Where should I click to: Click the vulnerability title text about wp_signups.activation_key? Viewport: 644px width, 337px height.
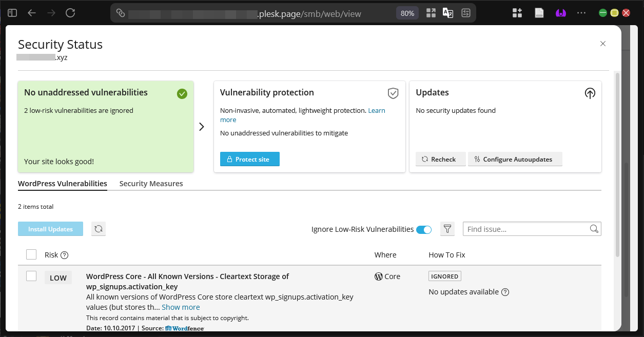click(x=188, y=281)
